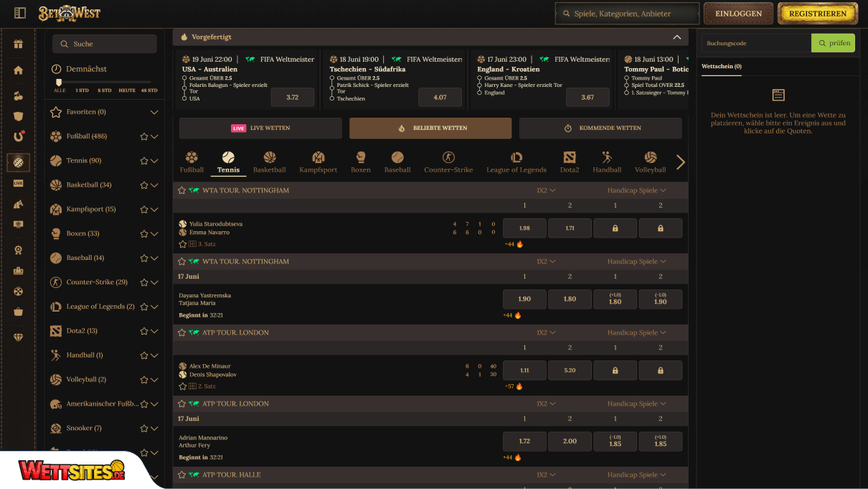Image resolution: width=868 pixels, height=489 pixels.
Task: Focus the Suche field in sports sidebar
Action: pos(105,44)
